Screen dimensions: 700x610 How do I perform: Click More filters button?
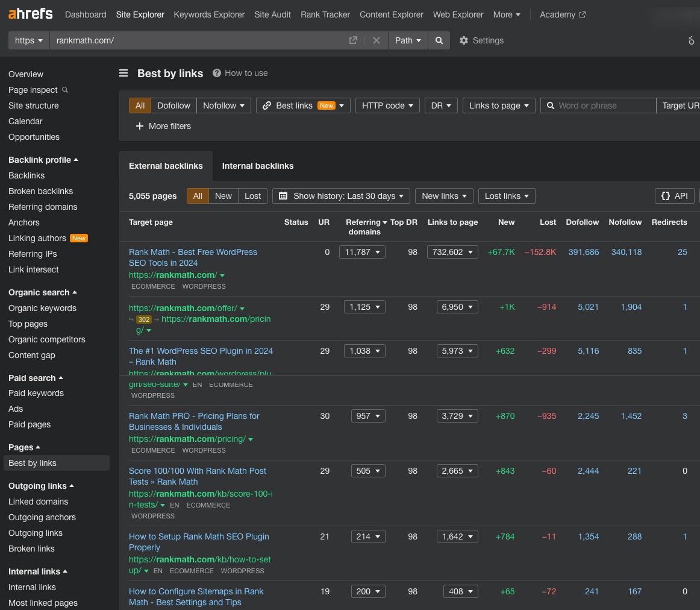tap(163, 127)
